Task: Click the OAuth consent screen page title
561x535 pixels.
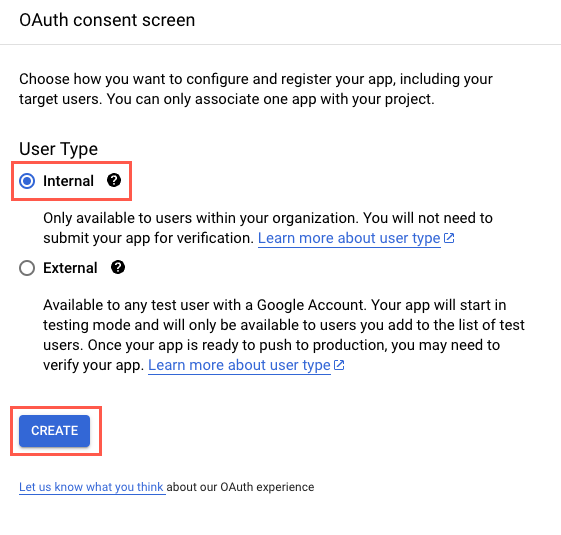Action: pyautogui.click(x=107, y=20)
